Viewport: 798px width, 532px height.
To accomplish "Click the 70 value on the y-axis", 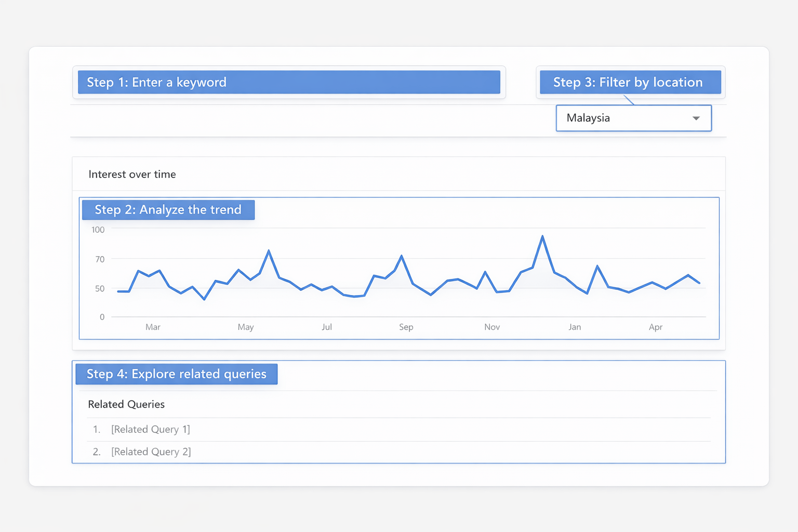I will coord(100,259).
